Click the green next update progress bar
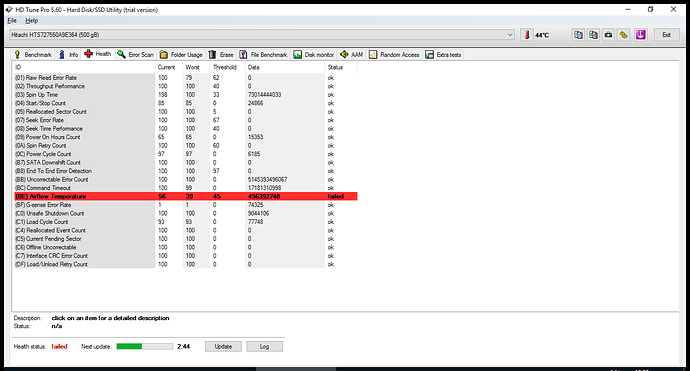This screenshot has height=371, width=690. (x=145, y=346)
